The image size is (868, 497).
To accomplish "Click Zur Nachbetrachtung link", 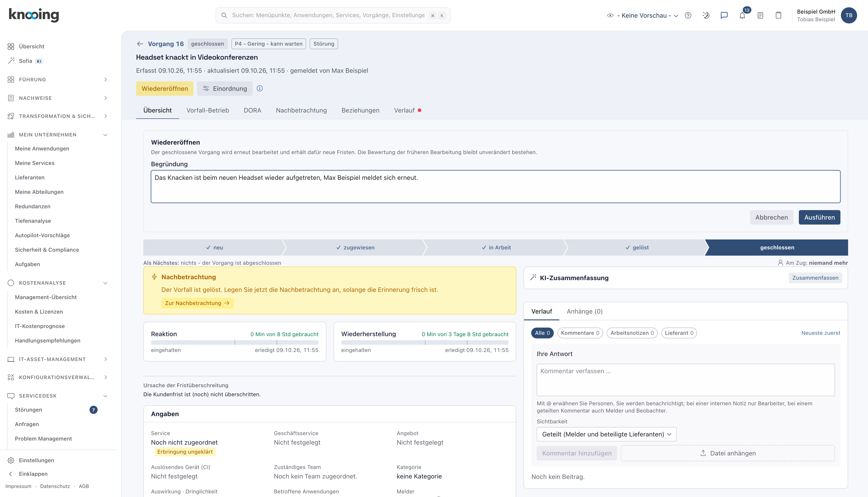I will pyautogui.click(x=197, y=303).
